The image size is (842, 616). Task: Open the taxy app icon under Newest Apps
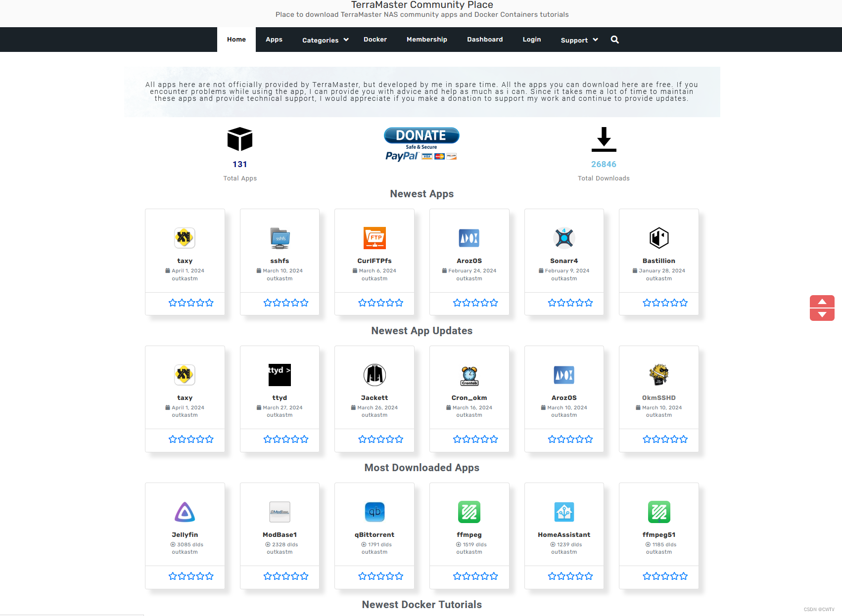(185, 238)
